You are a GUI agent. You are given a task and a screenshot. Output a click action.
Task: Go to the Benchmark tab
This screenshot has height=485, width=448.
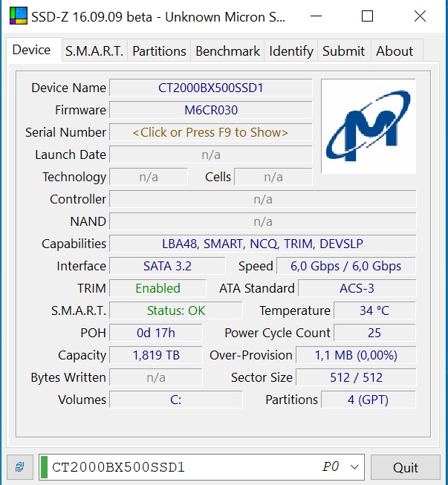click(227, 51)
